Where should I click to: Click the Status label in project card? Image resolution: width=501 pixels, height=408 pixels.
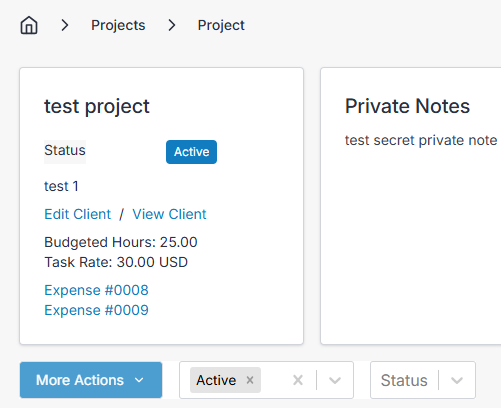[65, 150]
